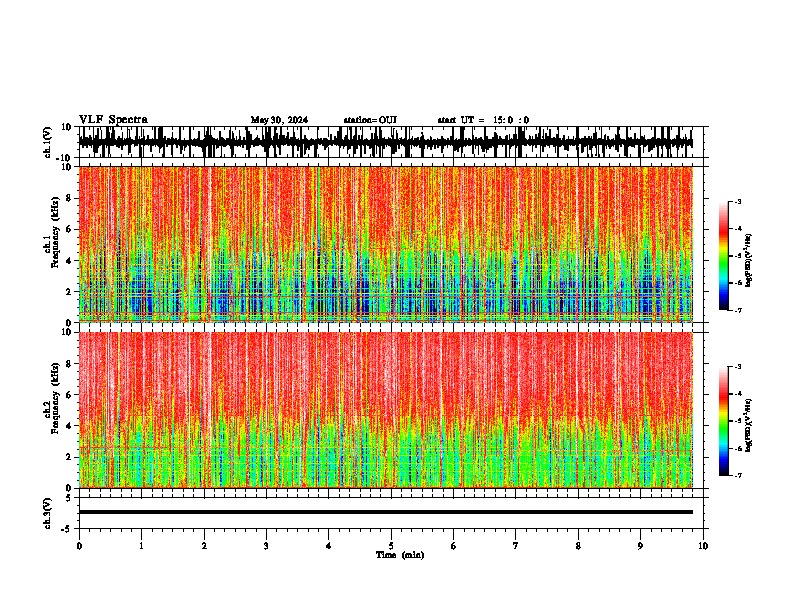The width and height of the screenshot is (792, 612).
Task: Click inside the ch.1 frequency spectrogram panel
Action: pyautogui.click(x=390, y=244)
